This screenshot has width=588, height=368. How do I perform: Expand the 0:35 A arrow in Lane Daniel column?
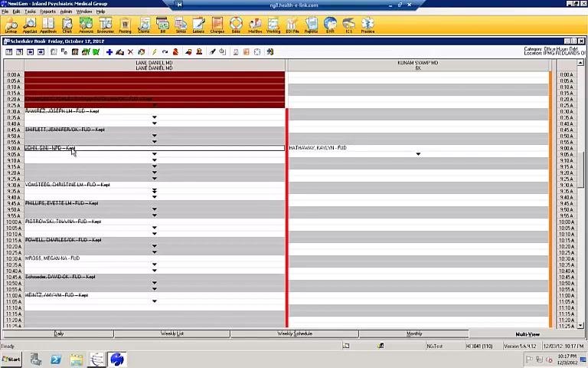point(154,117)
